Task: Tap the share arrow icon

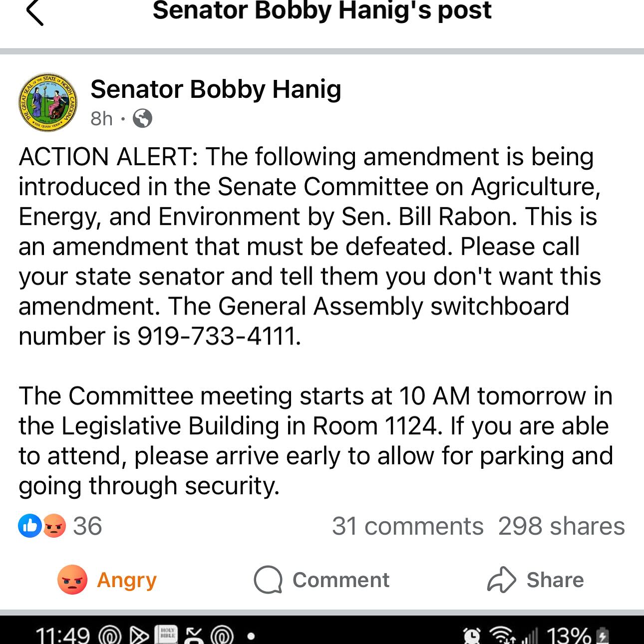Action: pos(501,580)
